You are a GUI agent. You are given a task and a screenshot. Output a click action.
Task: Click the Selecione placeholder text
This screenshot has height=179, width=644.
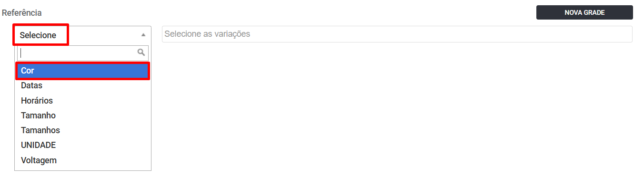[38, 35]
